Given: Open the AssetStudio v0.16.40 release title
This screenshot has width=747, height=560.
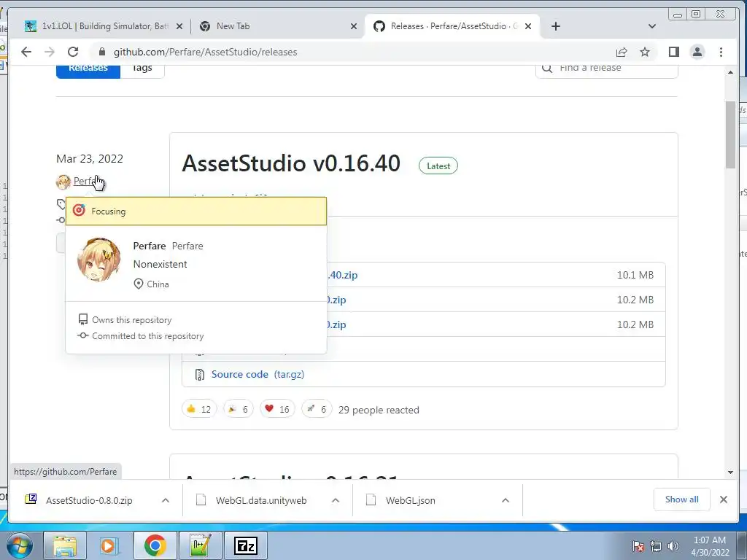Looking at the screenshot, I should 291,163.
